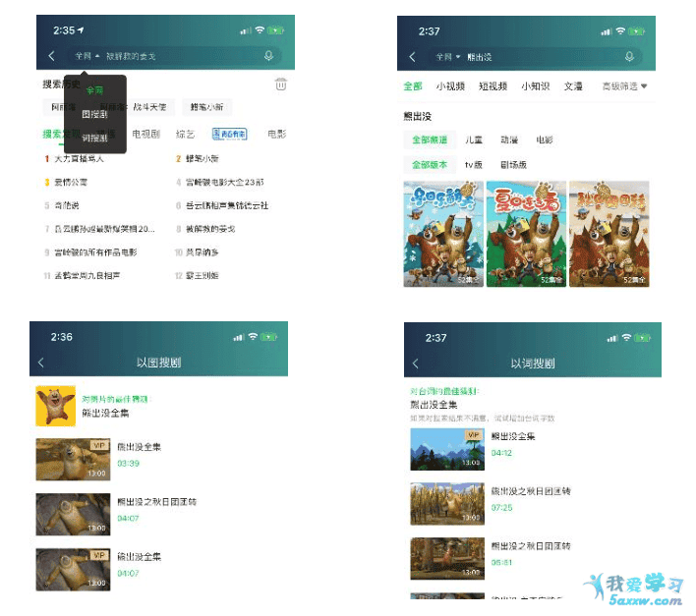Go back from 以词搜剧 screen

[x=416, y=364]
